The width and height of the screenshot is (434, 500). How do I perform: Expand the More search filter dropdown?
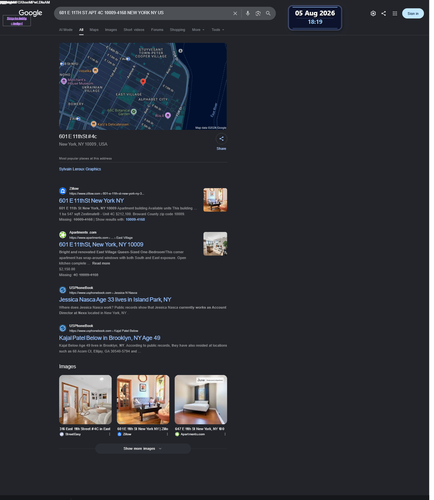pyautogui.click(x=198, y=30)
